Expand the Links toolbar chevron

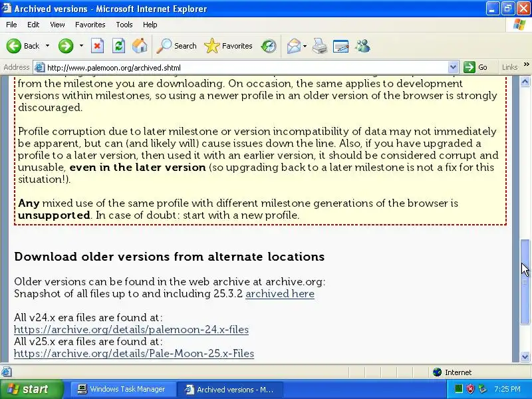(526, 65)
